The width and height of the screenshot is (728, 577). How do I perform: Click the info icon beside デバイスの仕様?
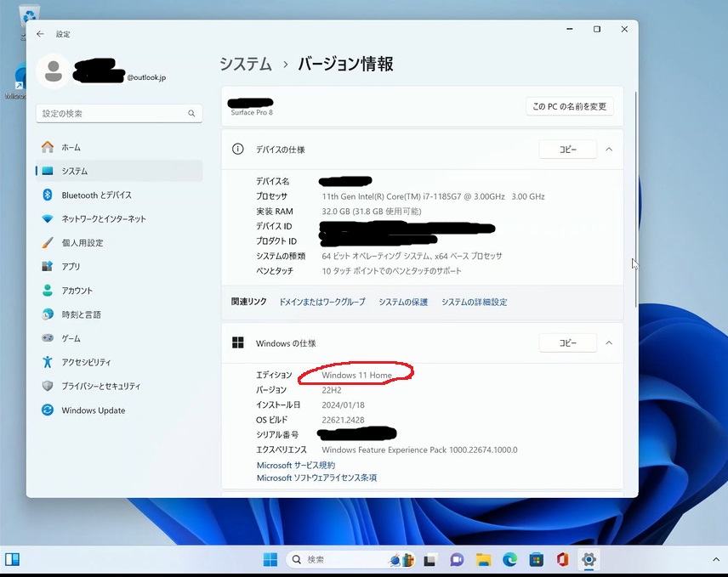(x=238, y=149)
